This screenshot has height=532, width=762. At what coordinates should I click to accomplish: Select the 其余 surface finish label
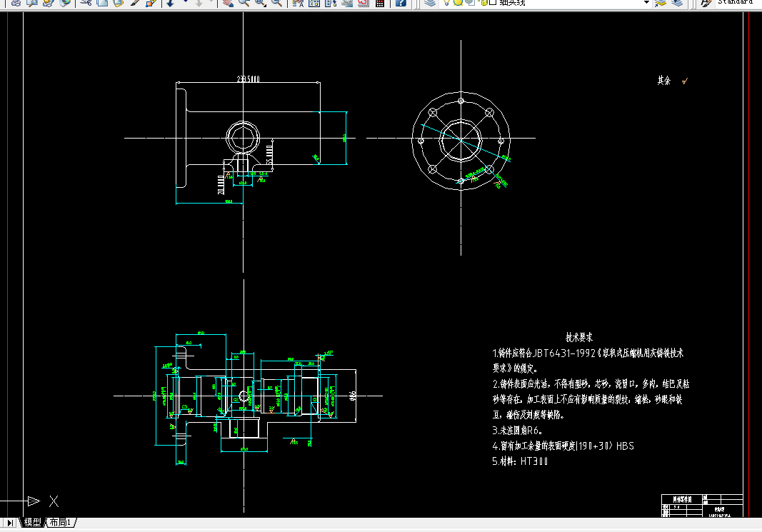pos(664,81)
